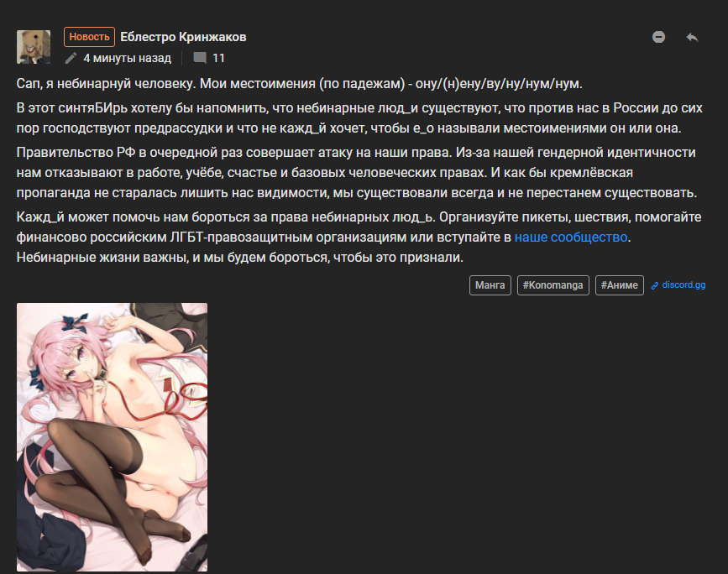
Task: Collapse the post with the minus circle icon
Action: pyautogui.click(x=658, y=37)
